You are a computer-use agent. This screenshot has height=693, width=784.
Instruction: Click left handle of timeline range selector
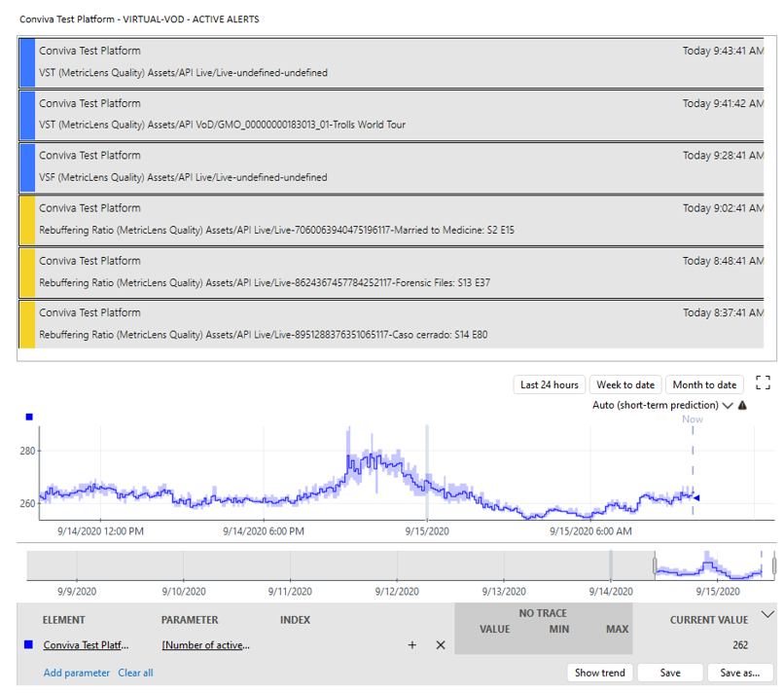click(x=655, y=565)
